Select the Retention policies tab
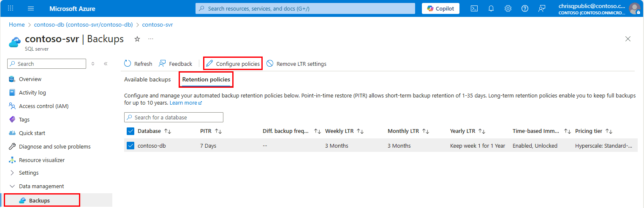Image resolution: width=644 pixels, height=208 pixels. point(207,79)
